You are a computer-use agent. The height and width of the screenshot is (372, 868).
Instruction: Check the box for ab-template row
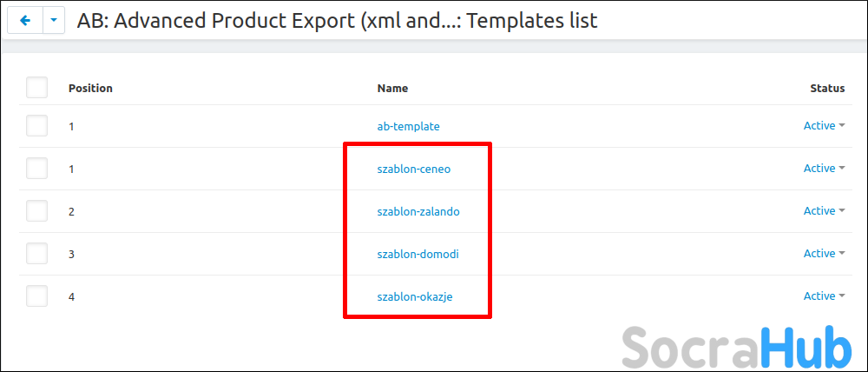(36, 126)
